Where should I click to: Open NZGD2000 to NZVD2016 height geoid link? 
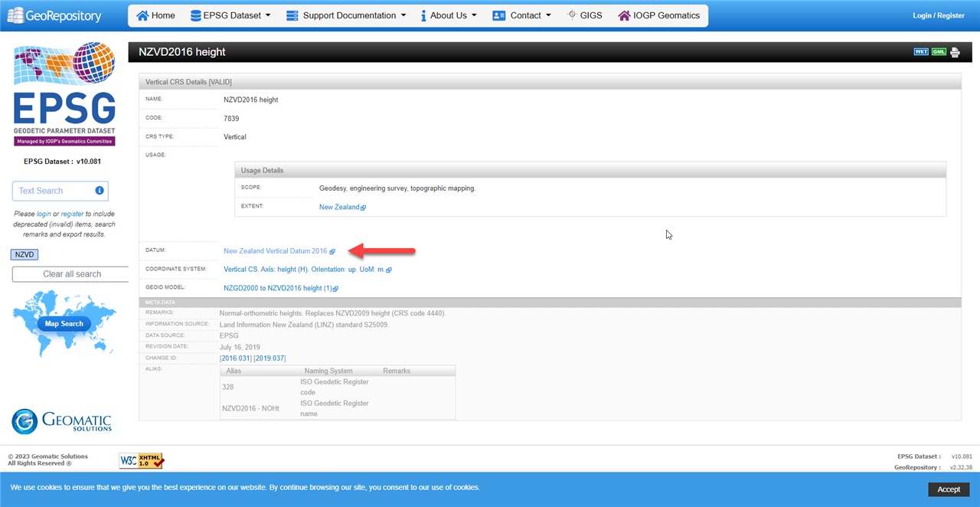click(x=277, y=288)
